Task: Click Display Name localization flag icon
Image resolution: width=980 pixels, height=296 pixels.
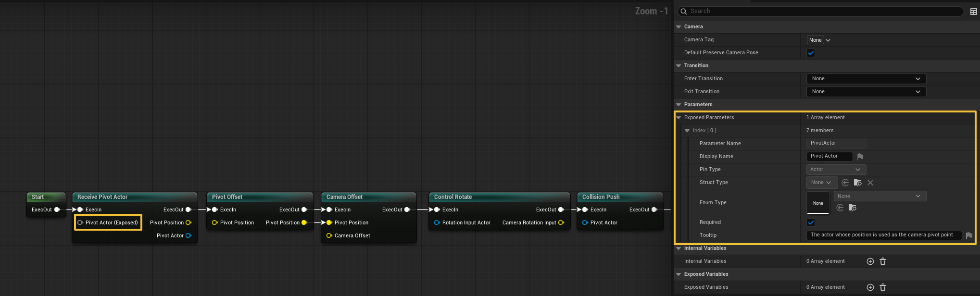Action: click(860, 157)
